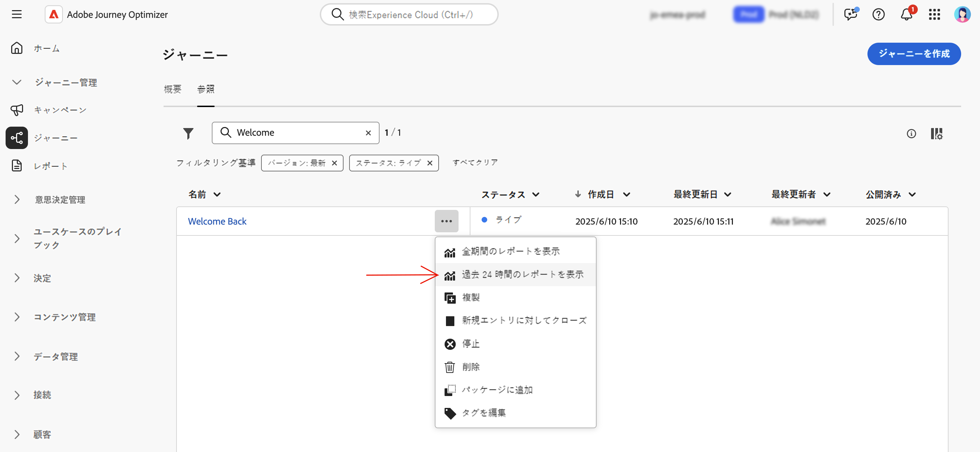Image resolution: width=980 pixels, height=452 pixels.
Task: Toggle the hamburger navigation menu
Action: coord(16,14)
